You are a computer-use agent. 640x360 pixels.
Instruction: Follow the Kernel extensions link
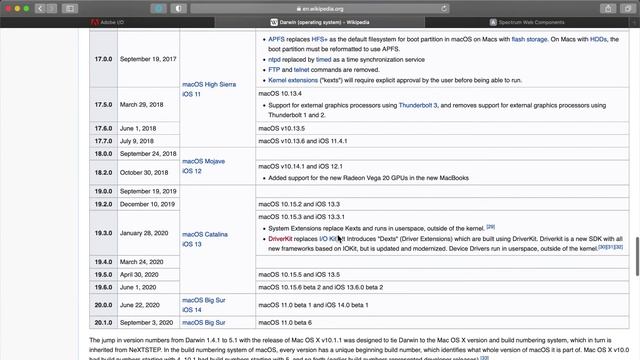point(293,80)
